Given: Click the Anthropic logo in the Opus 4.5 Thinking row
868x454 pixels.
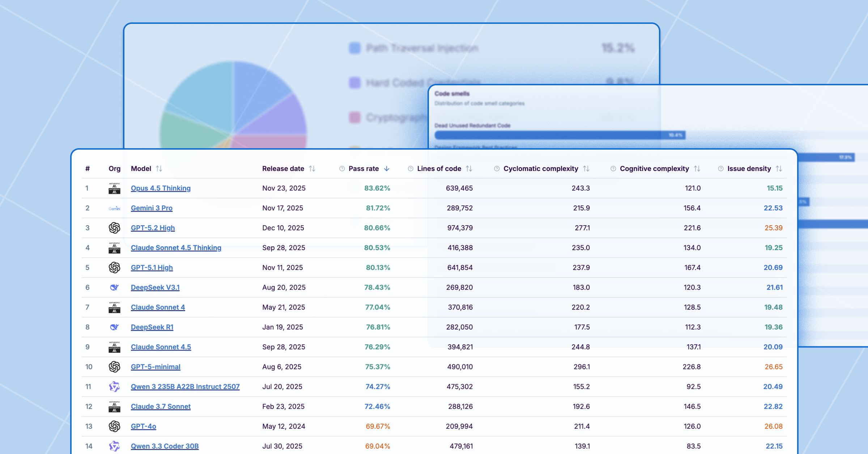Looking at the screenshot, I should click(x=114, y=188).
